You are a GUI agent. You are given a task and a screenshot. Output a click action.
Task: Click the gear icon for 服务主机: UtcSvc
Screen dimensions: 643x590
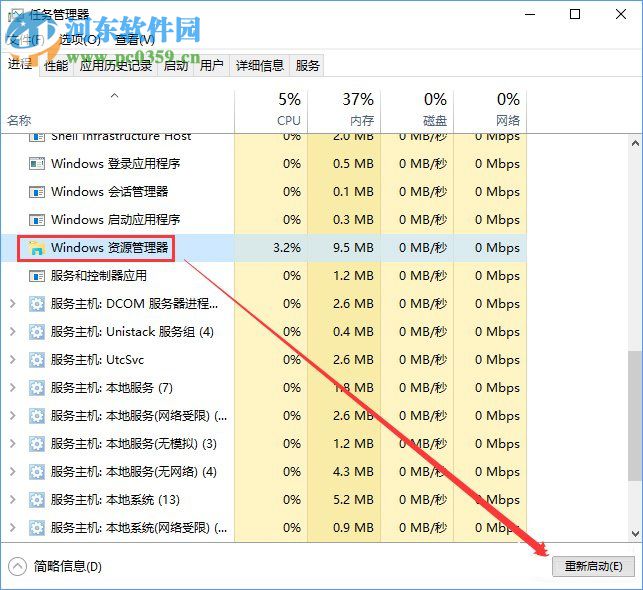[37, 360]
